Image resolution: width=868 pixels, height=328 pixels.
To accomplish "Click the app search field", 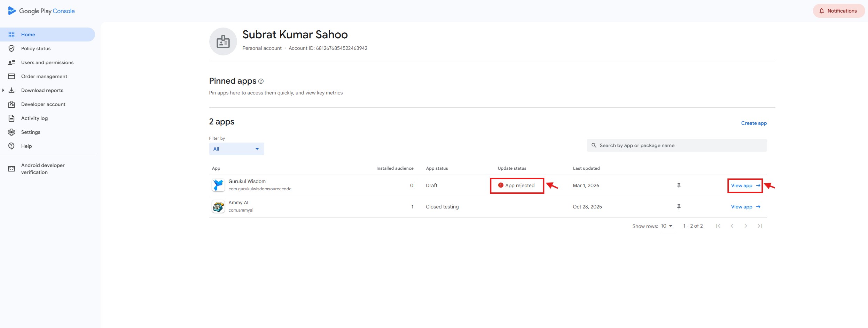I will 677,145.
